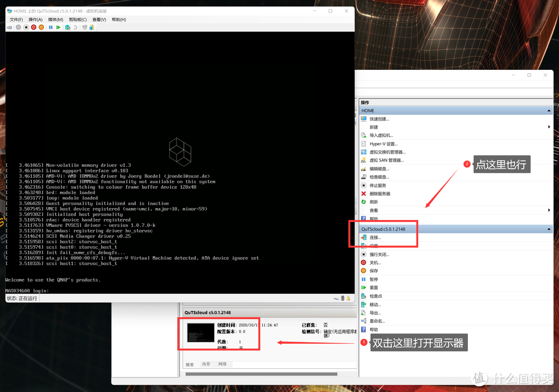
Task: Turn off the VM using the toolbar stop icon
Action: (26, 27)
